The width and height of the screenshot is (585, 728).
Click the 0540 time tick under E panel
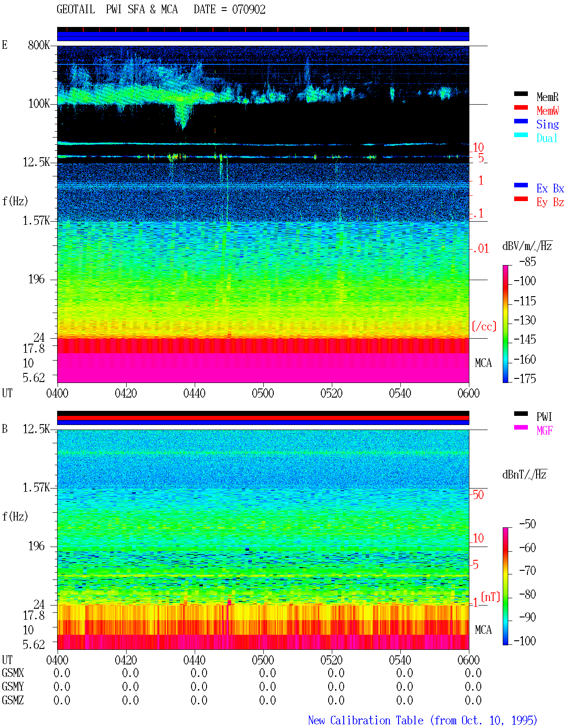coord(400,393)
